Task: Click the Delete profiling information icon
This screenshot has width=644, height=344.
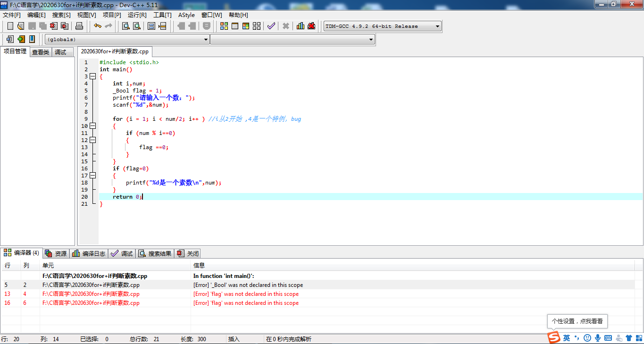Action: coord(311,26)
